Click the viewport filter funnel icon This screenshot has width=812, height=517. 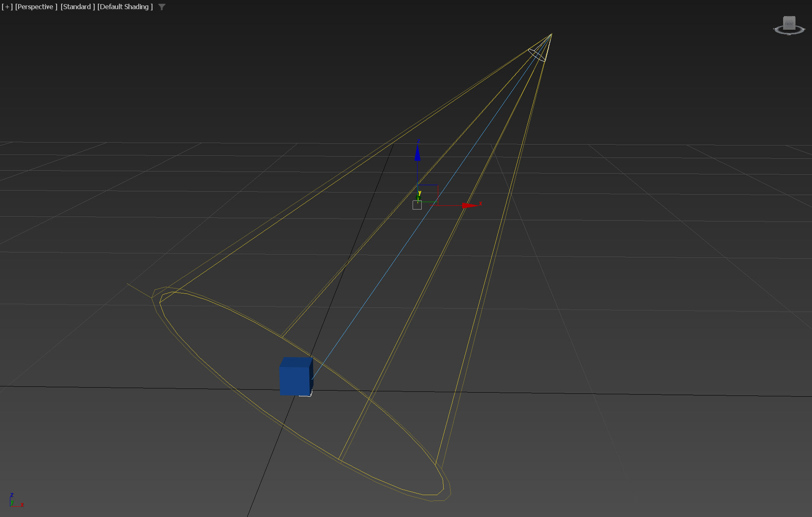tap(162, 7)
